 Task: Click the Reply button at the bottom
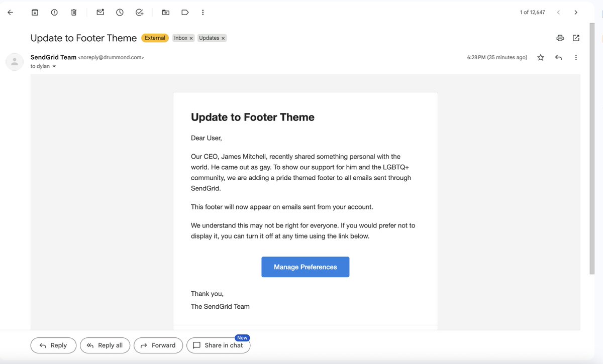click(53, 345)
